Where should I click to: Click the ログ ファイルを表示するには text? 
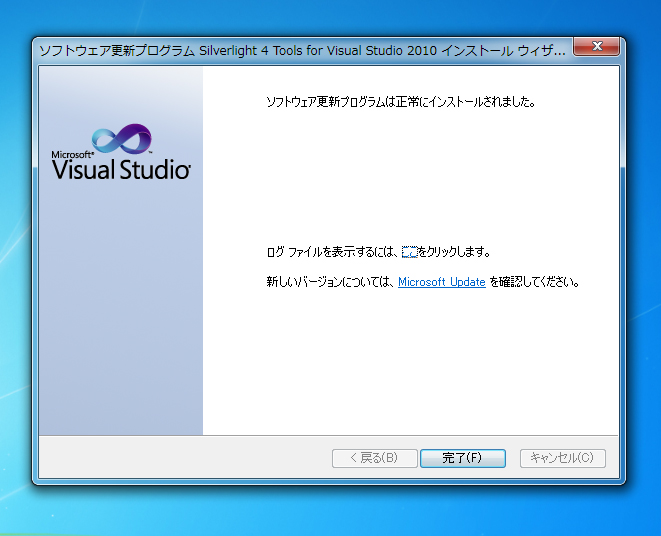pyautogui.click(x=332, y=252)
